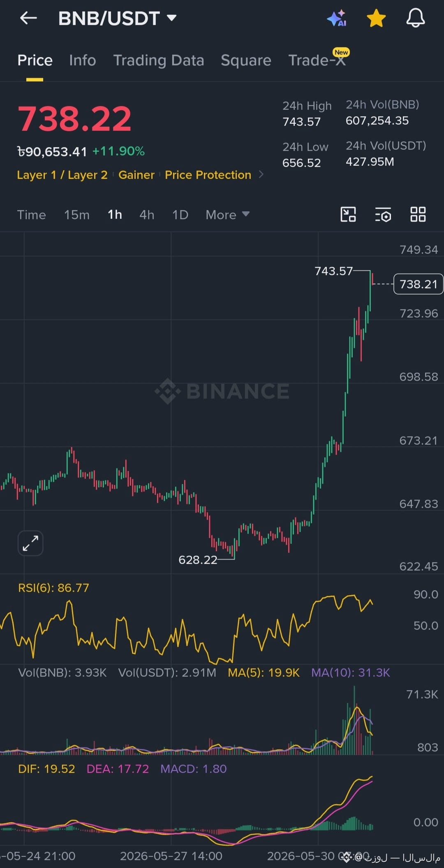Toggle the yellow favorite star

coord(376,19)
